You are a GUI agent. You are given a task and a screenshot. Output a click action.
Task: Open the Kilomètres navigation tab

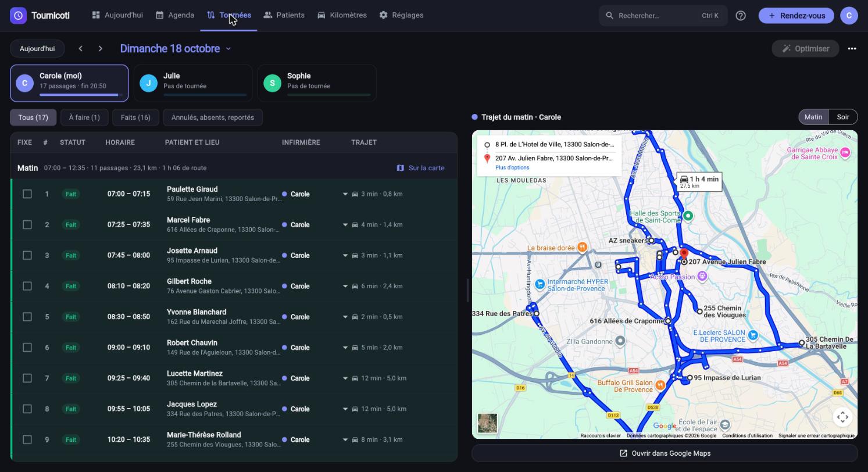[342, 15]
